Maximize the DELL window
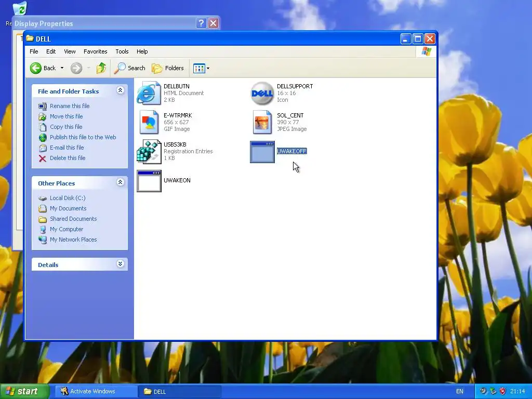This screenshot has width=532, height=399. [x=418, y=39]
